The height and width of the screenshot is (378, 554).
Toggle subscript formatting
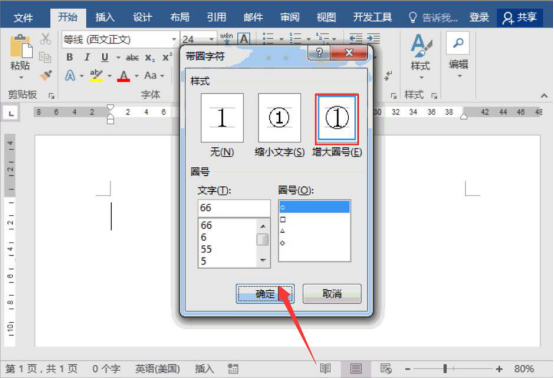[150, 58]
